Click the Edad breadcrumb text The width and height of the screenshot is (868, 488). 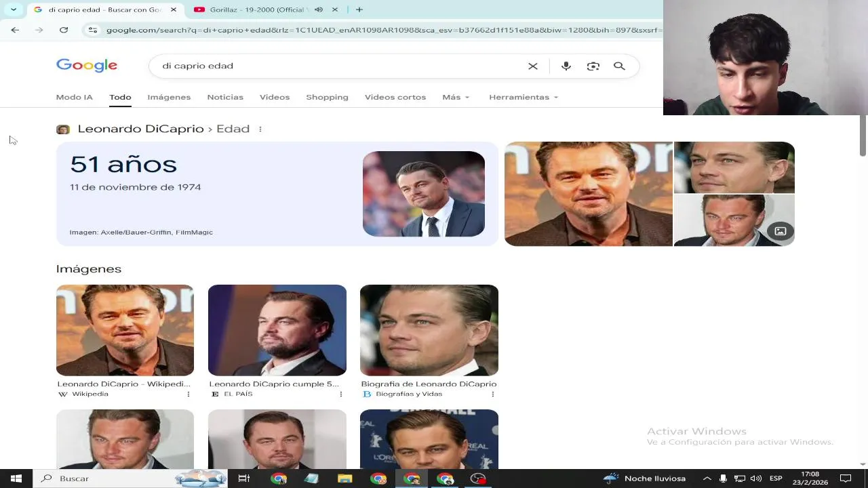(233, 129)
